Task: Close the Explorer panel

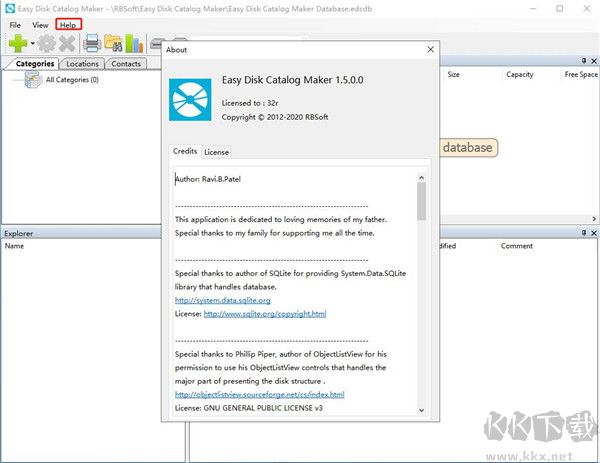Action: (x=594, y=233)
